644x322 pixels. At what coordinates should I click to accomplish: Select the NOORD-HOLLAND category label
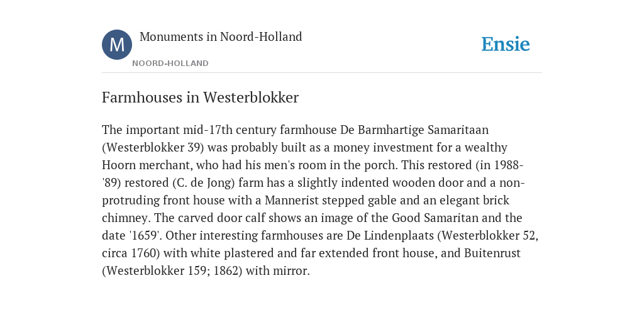pos(170,64)
